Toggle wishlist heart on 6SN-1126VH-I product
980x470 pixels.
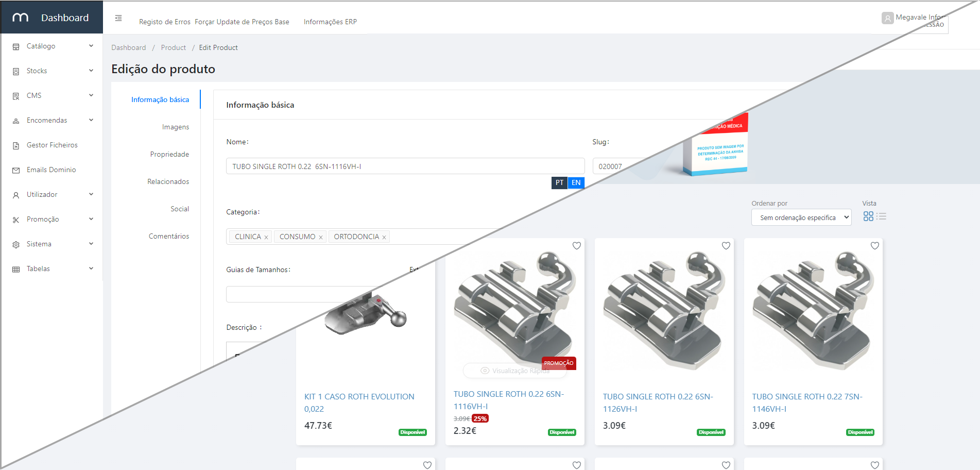pyautogui.click(x=726, y=246)
